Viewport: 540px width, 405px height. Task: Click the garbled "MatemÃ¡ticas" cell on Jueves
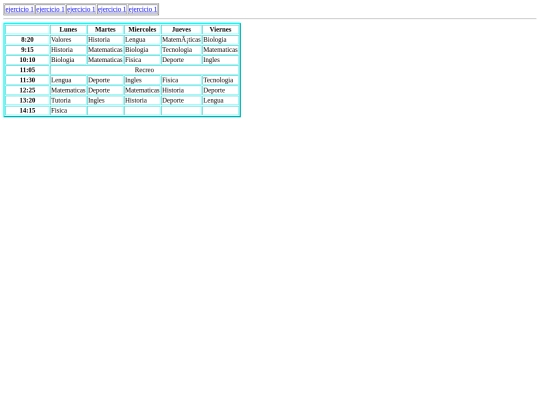181,40
